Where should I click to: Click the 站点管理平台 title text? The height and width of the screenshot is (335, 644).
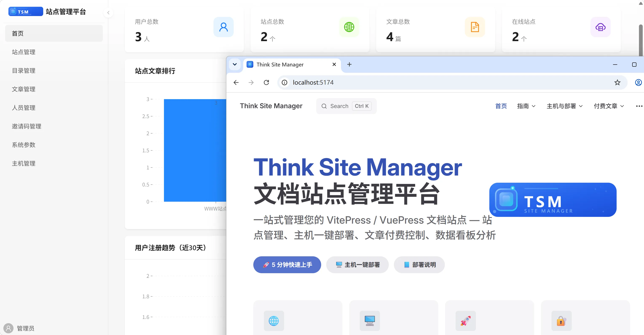point(66,12)
